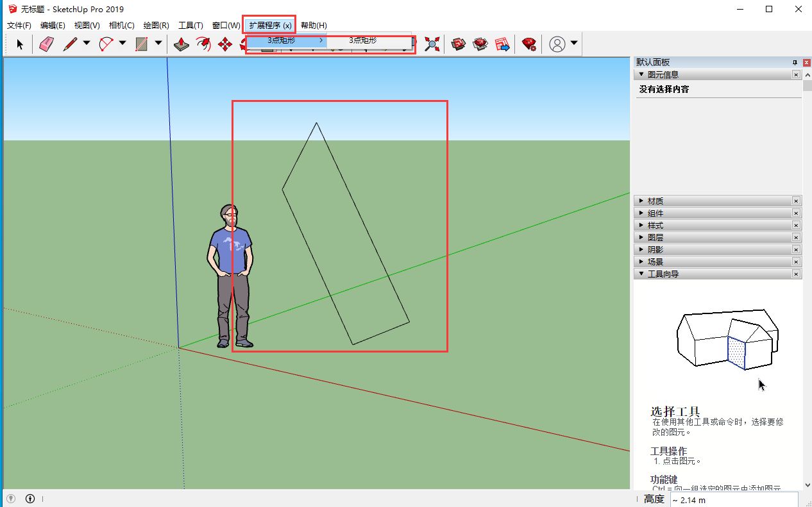Open the 3D Warehouse toolbar icon

coord(458,44)
